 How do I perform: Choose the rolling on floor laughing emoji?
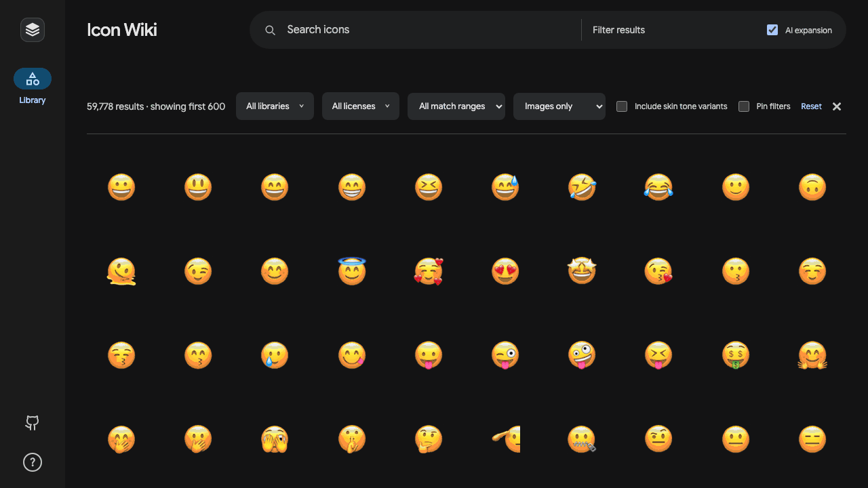pyautogui.click(x=582, y=187)
